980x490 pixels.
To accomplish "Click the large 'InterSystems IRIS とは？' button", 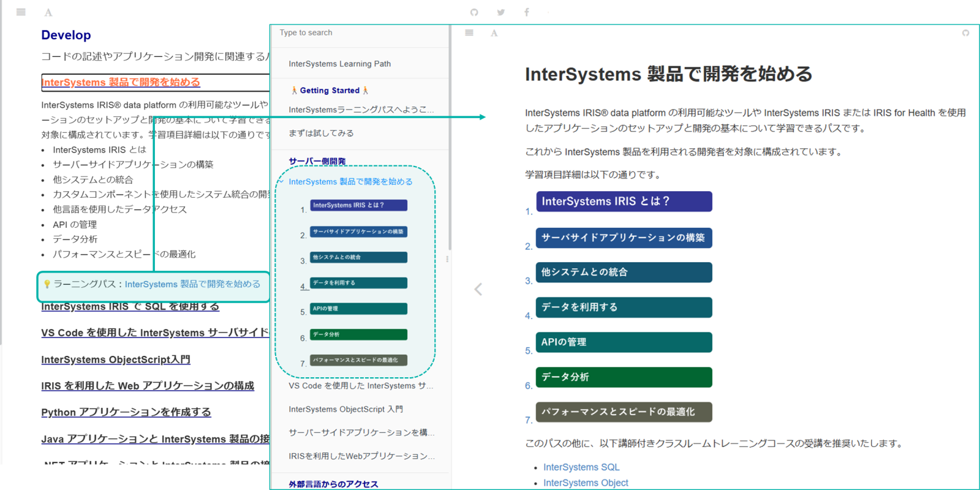I will [x=624, y=202].
